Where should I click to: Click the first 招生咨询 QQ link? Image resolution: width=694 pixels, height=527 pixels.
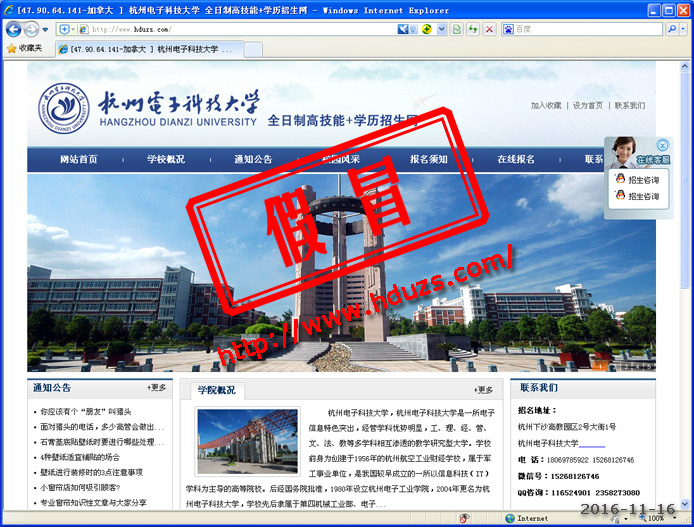click(644, 180)
